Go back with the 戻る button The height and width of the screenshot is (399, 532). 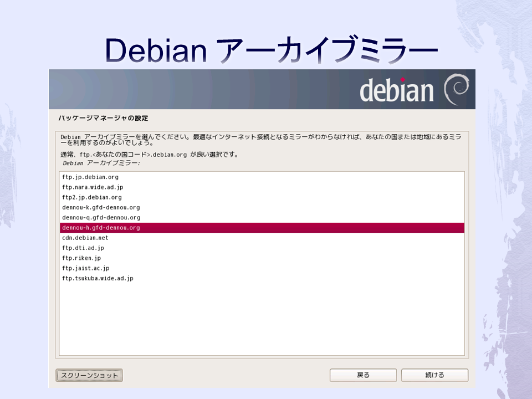click(x=363, y=375)
